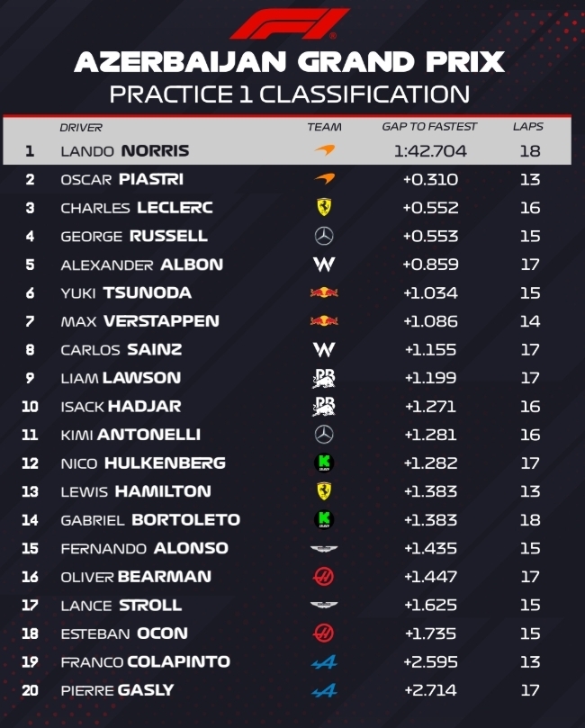Viewport: 585px width, 728px height.
Task: Click the Aston Martin logo beside Fernando Alonso
Action: [324, 548]
